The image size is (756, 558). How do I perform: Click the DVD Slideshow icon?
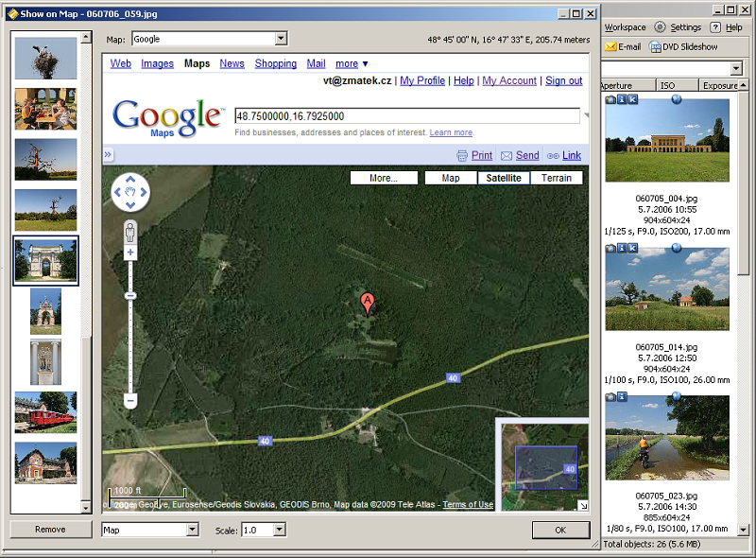click(655, 47)
